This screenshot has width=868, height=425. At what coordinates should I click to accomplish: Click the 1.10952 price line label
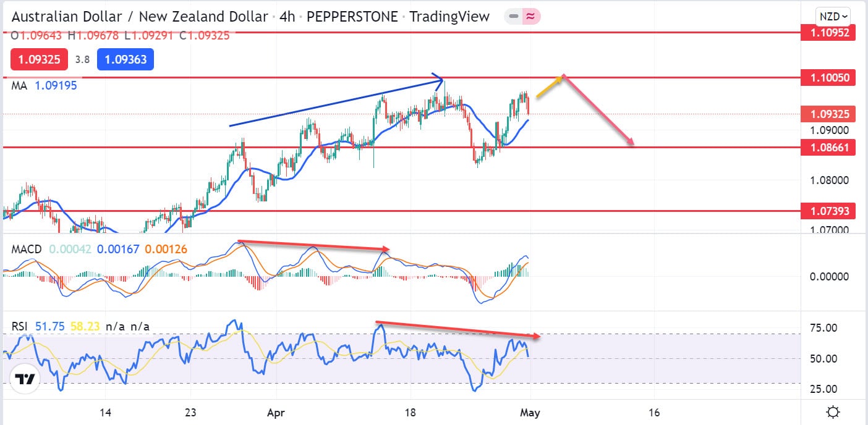pyautogui.click(x=828, y=33)
